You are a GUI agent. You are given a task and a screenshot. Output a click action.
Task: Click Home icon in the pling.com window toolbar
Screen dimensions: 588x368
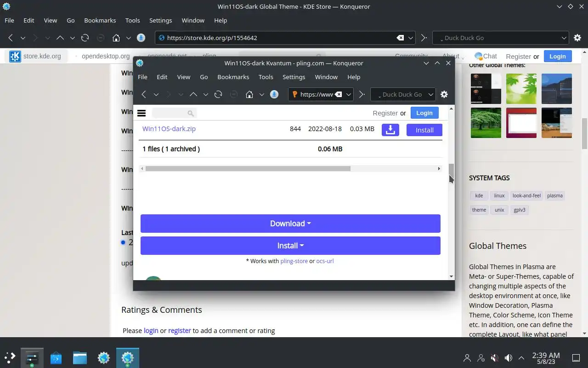pyautogui.click(x=249, y=94)
